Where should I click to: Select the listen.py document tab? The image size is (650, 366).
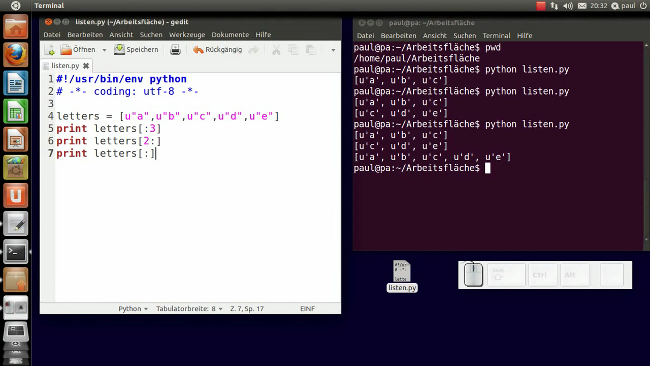tap(65, 65)
